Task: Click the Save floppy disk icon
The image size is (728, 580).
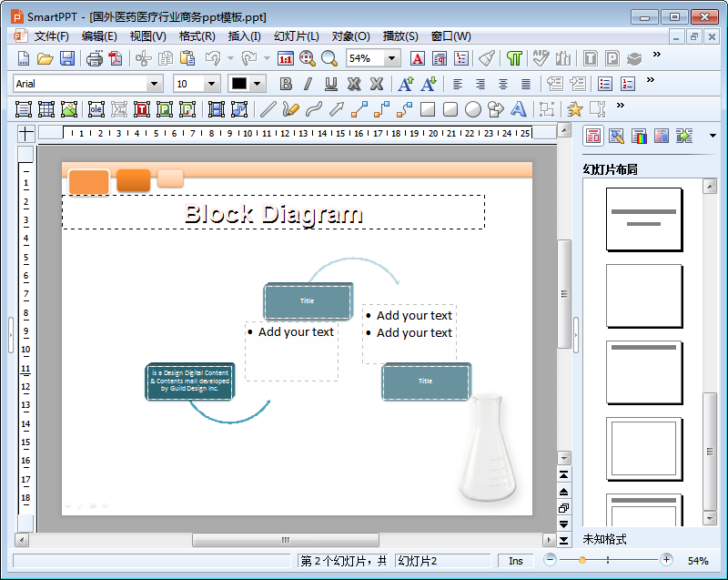Action: pos(67,58)
